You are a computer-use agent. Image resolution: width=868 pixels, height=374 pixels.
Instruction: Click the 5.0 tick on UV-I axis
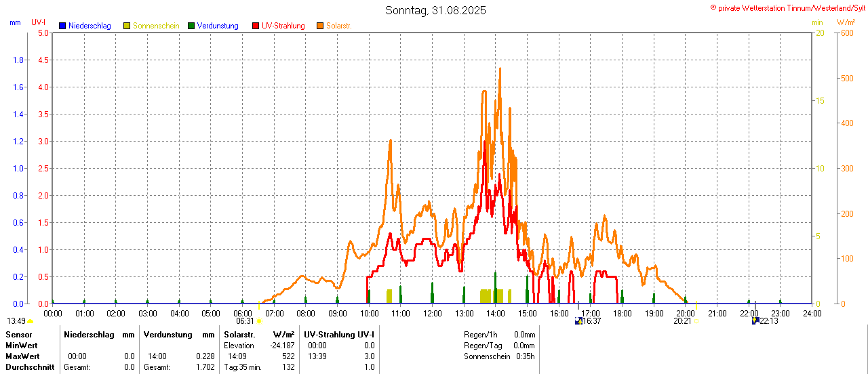tap(43, 33)
